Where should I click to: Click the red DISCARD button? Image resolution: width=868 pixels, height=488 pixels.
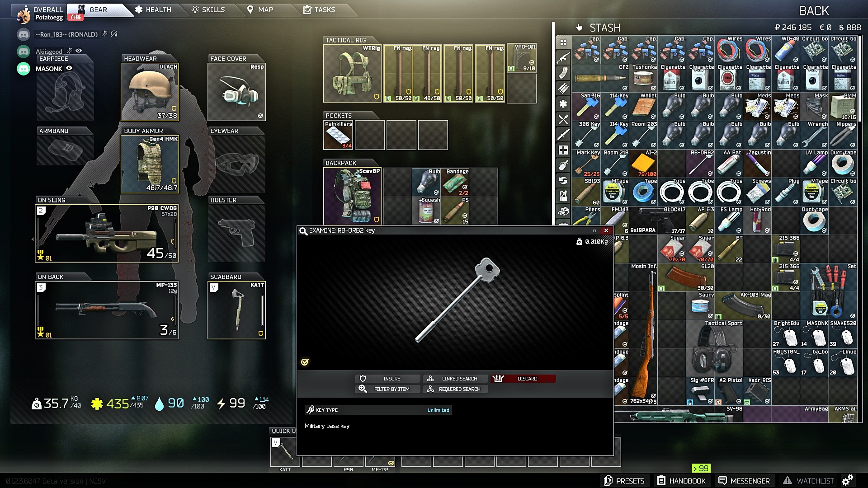(523, 379)
